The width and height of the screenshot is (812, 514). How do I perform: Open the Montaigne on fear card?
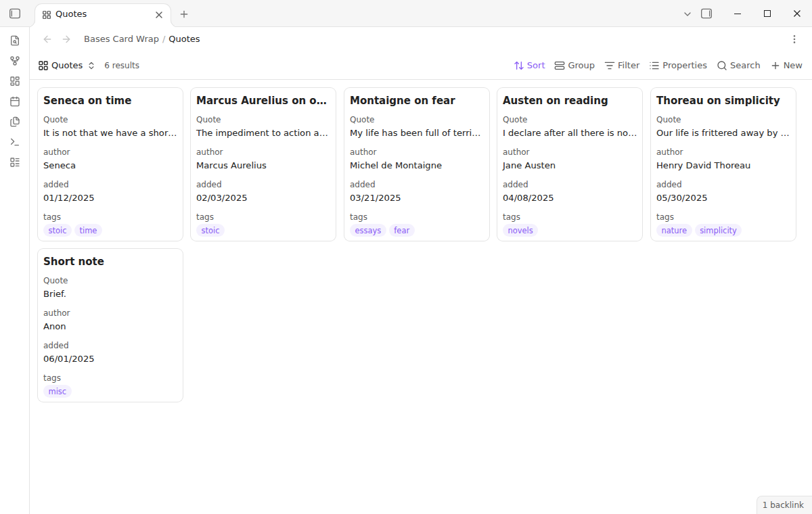point(417,164)
